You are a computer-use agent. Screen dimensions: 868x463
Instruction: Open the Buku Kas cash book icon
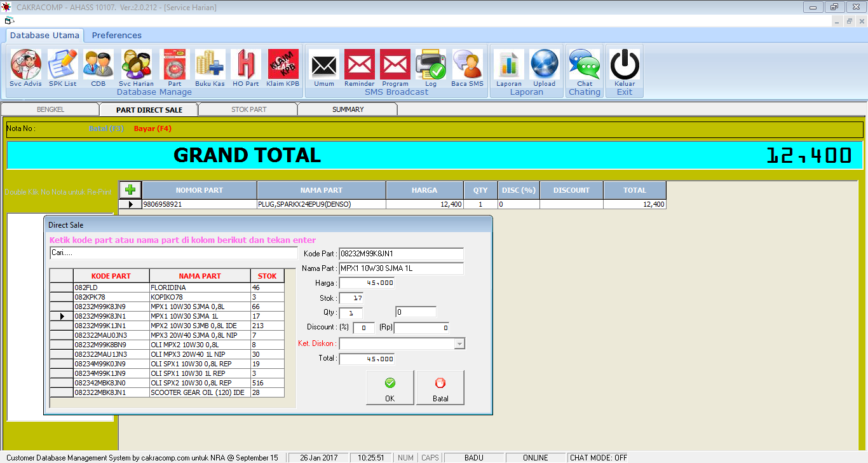pos(209,66)
